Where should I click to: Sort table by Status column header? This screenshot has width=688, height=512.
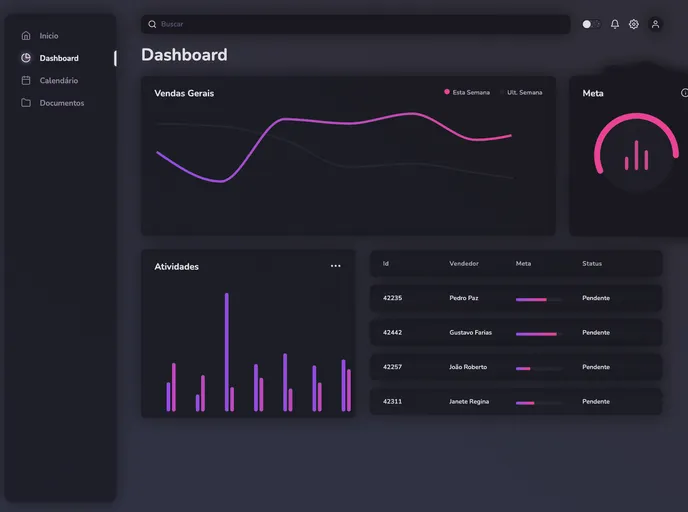click(592, 264)
